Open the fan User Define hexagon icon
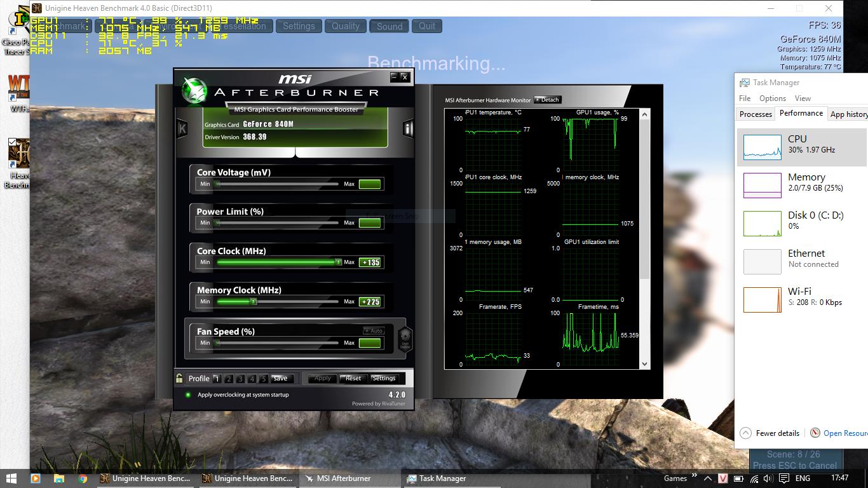Screen dimensions: 868x488 click(x=405, y=339)
